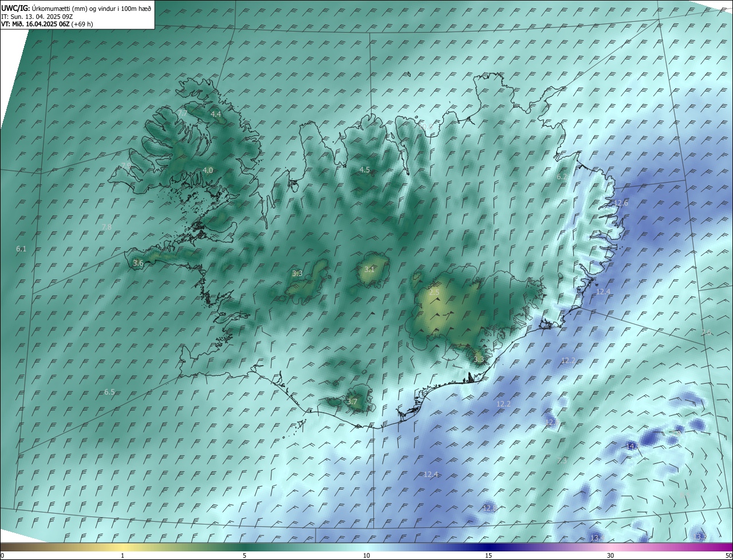Select the 6.1 value near the western edge
The height and width of the screenshot is (560, 733).
[21, 249]
